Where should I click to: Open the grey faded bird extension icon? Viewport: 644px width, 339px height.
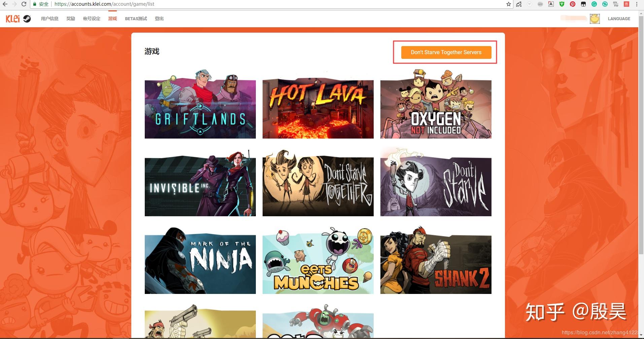point(530,4)
